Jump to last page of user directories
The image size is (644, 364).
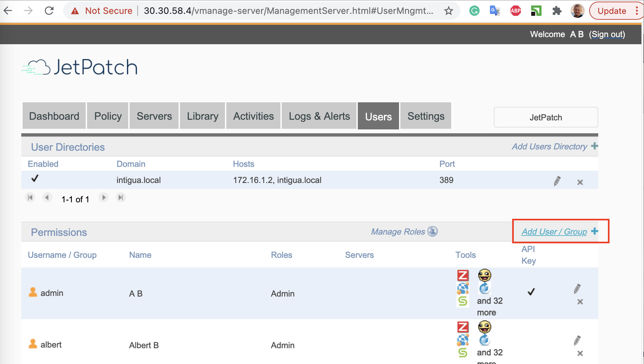(121, 197)
